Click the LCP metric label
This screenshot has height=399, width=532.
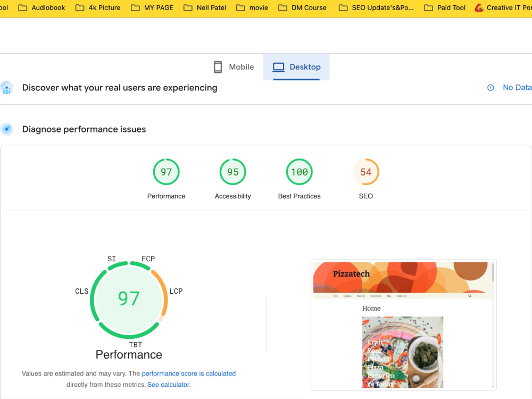[176, 291]
